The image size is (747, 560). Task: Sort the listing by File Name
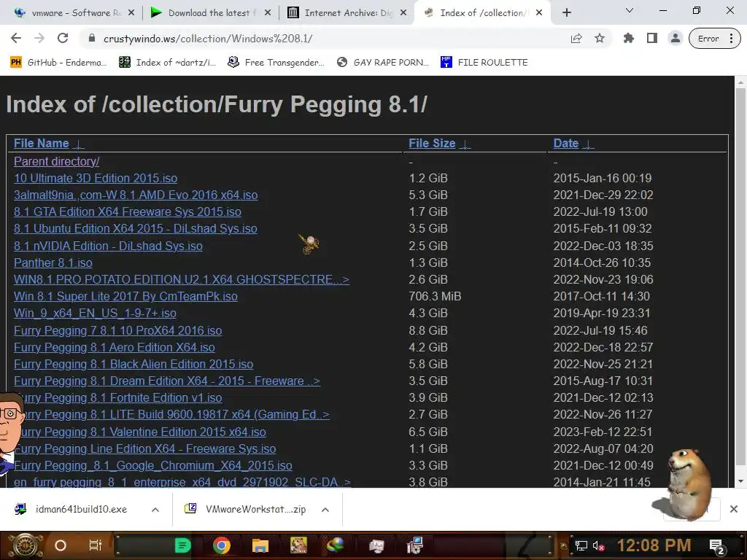[41, 144]
